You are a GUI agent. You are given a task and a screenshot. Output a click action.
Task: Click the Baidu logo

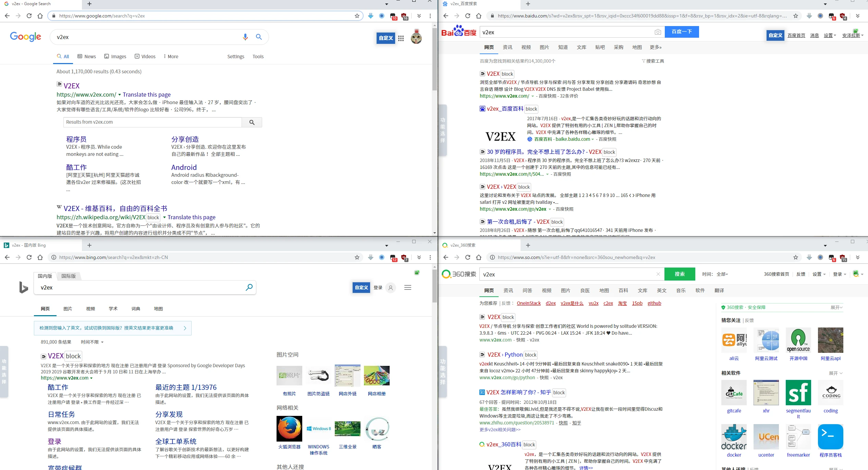pos(459,31)
